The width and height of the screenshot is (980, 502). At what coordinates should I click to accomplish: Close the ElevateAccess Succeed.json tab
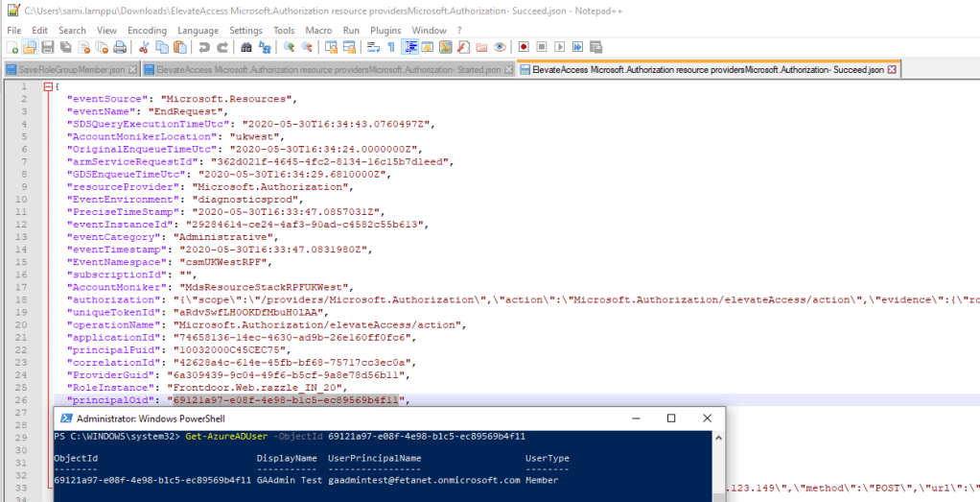click(892, 69)
